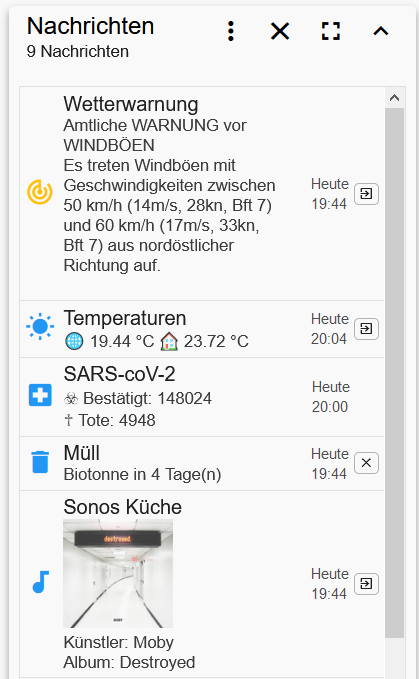Toggle fullscreen view of Nachrichten panel
Screen dimensions: 419x679
(331, 31)
